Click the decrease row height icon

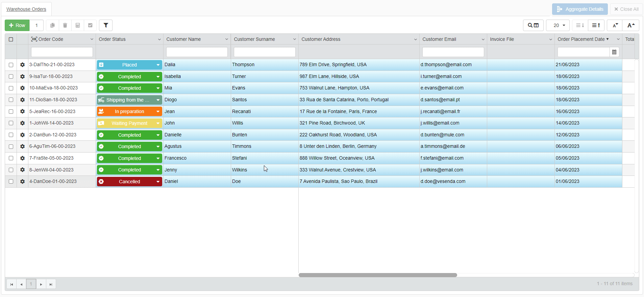580,25
